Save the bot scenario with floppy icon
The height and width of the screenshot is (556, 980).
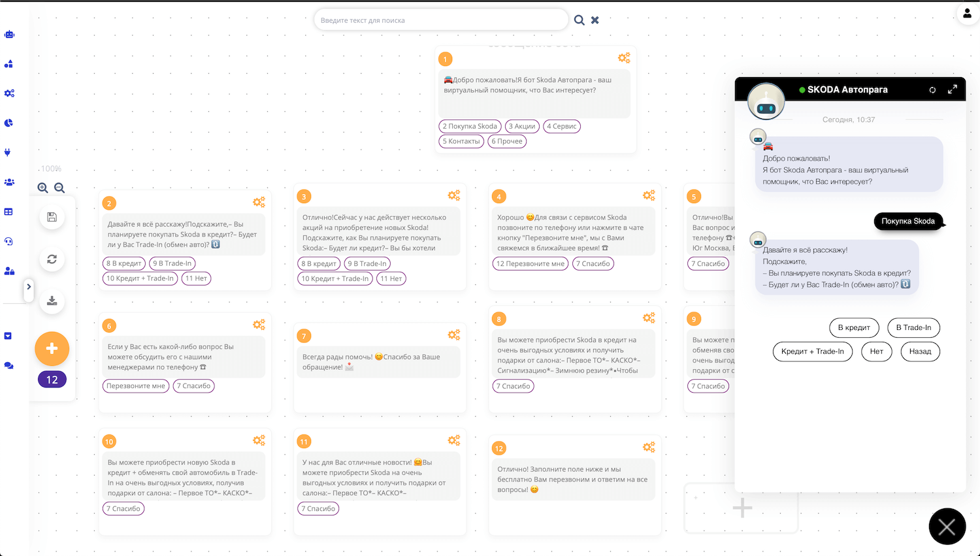(52, 217)
